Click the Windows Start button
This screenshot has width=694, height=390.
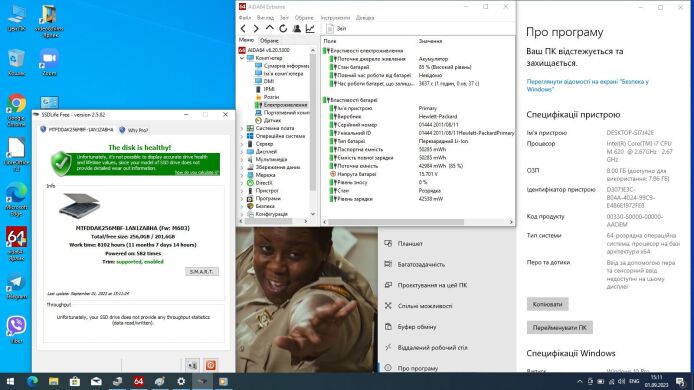(x=10, y=381)
